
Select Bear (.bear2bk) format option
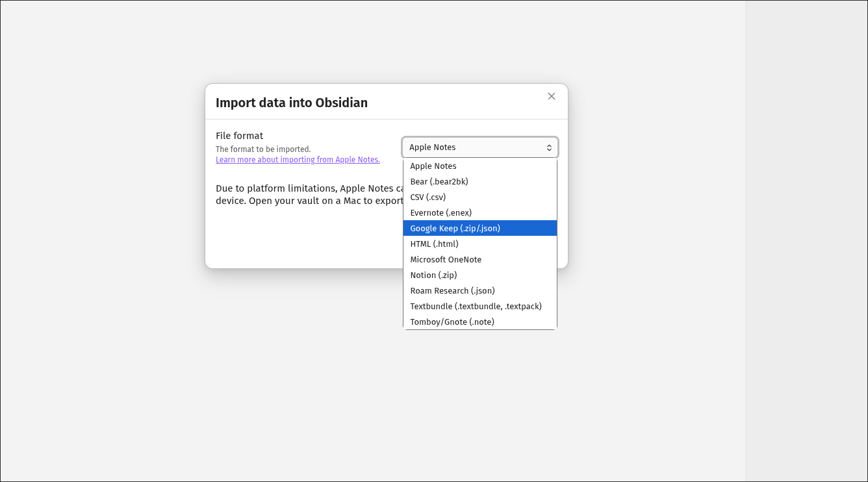(480, 182)
